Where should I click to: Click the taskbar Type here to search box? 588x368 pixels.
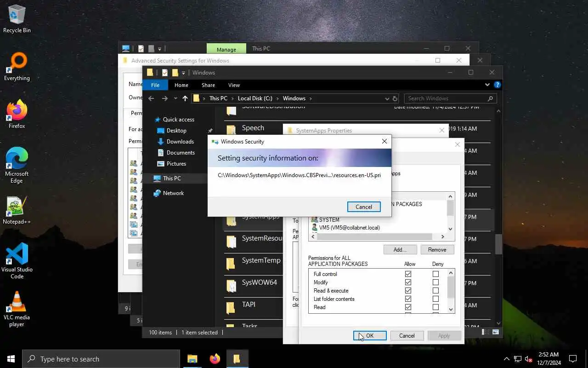coord(101,359)
